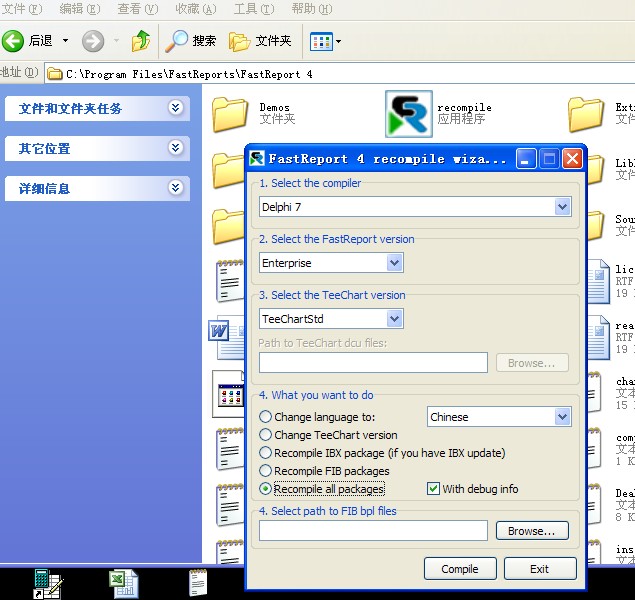Select the recompile file name text
635x600 pixels.
click(x=464, y=108)
